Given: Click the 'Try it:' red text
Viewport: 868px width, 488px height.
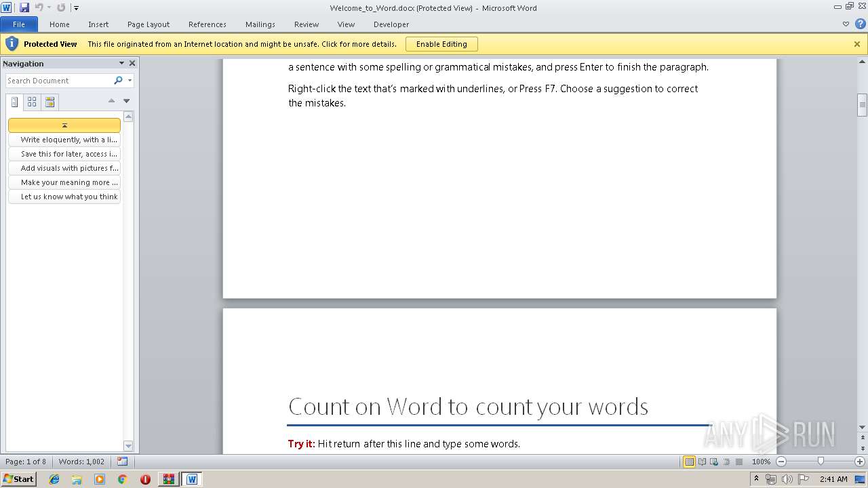Looking at the screenshot, I should point(302,444).
